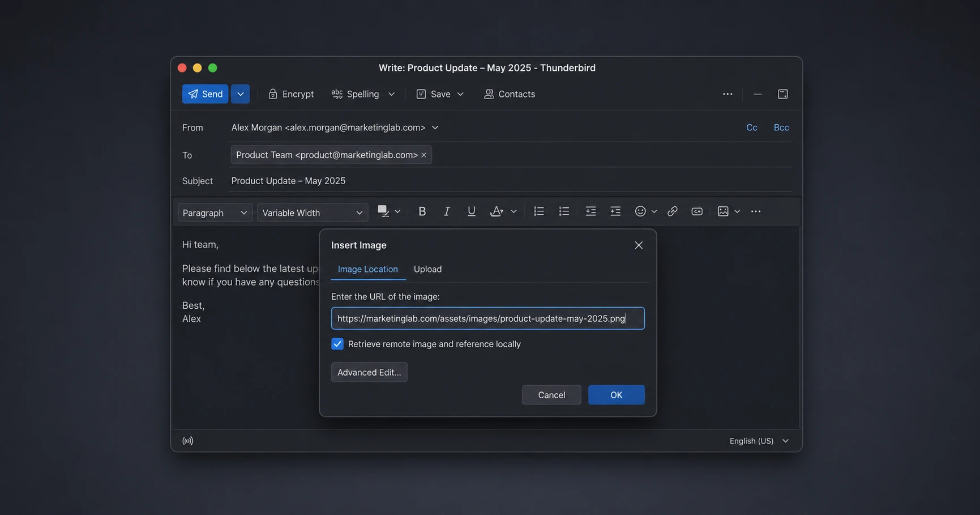The height and width of the screenshot is (515, 980).
Task: Expand the From sender identity dropdown
Action: click(435, 127)
